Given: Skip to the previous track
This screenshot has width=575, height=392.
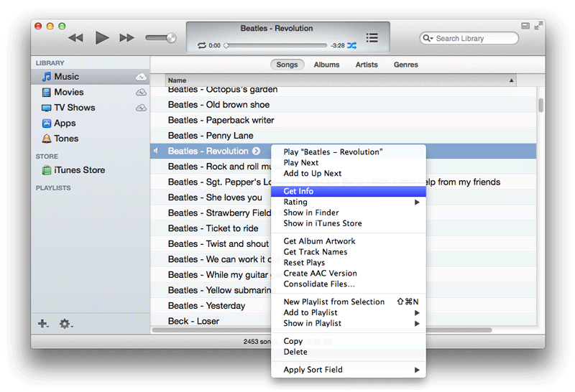Looking at the screenshot, I should pos(75,38).
